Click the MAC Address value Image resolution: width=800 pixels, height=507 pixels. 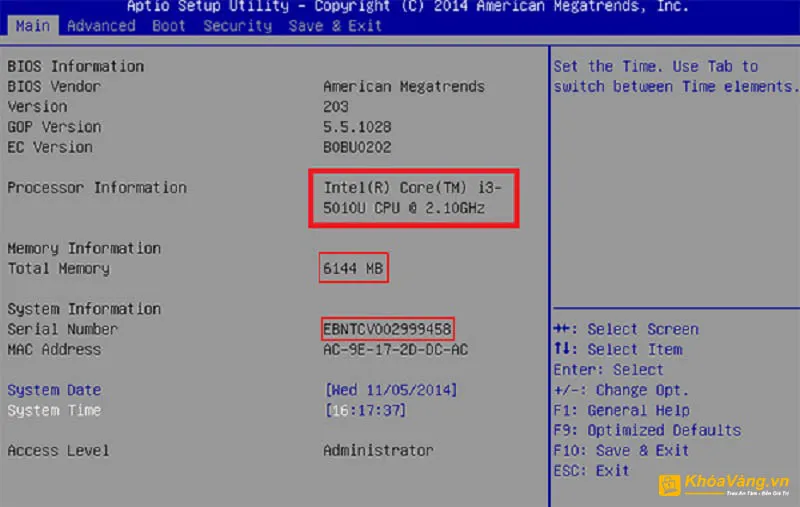pos(395,350)
